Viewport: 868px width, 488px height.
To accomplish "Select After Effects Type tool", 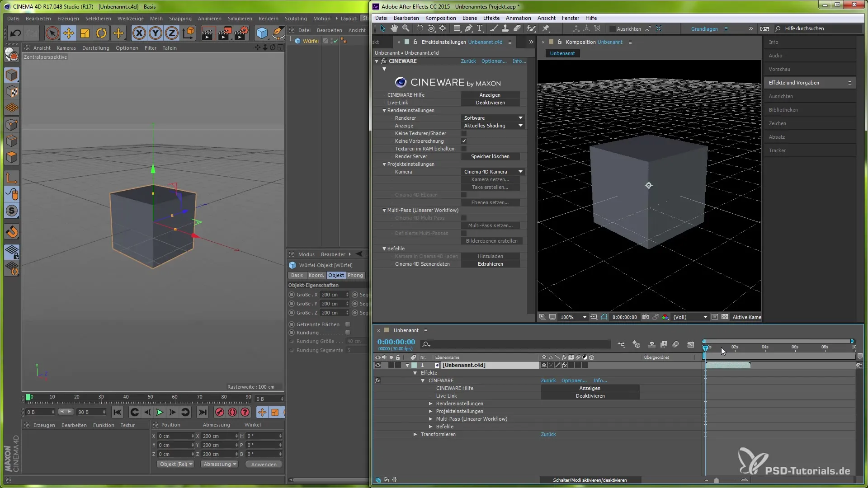I will pyautogui.click(x=480, y=28).
